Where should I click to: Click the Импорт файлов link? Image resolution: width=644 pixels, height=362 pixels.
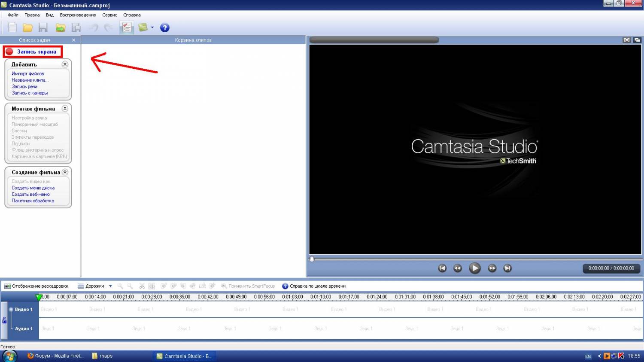pyautogui.click(x=28, y=74)
